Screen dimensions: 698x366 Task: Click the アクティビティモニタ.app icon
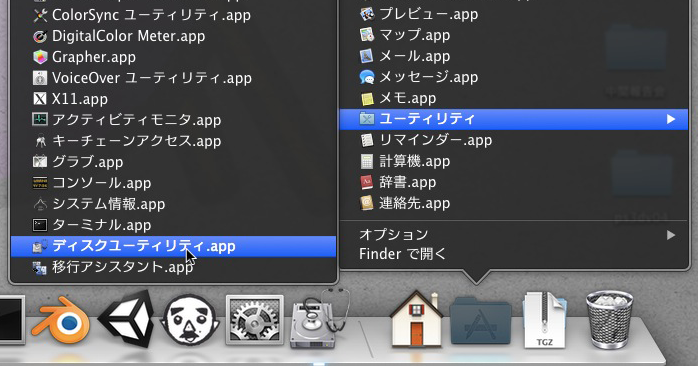[x=40, y=120]
